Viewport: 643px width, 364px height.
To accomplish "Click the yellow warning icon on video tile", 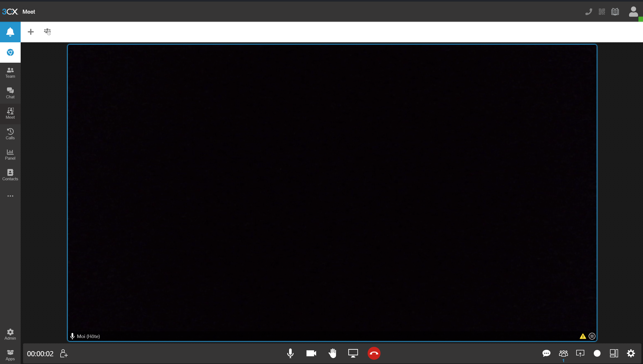I will (x=583, y=336).
